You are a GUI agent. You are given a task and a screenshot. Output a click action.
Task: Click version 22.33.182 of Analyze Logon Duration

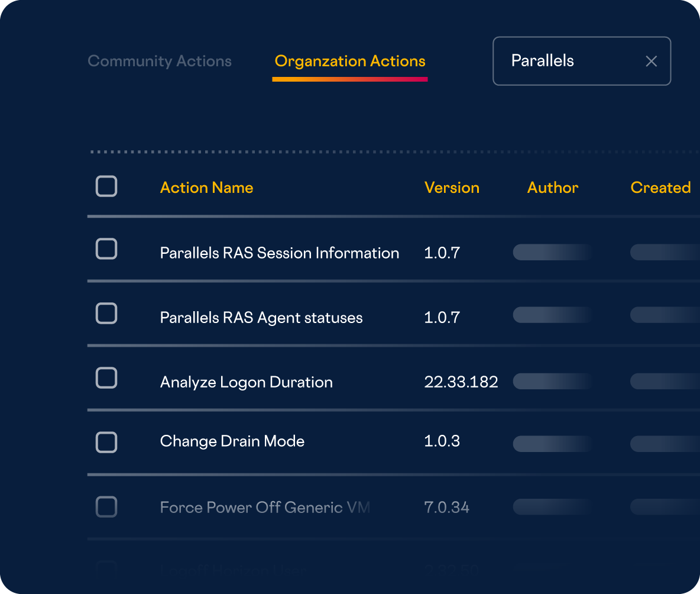point(461,382)
